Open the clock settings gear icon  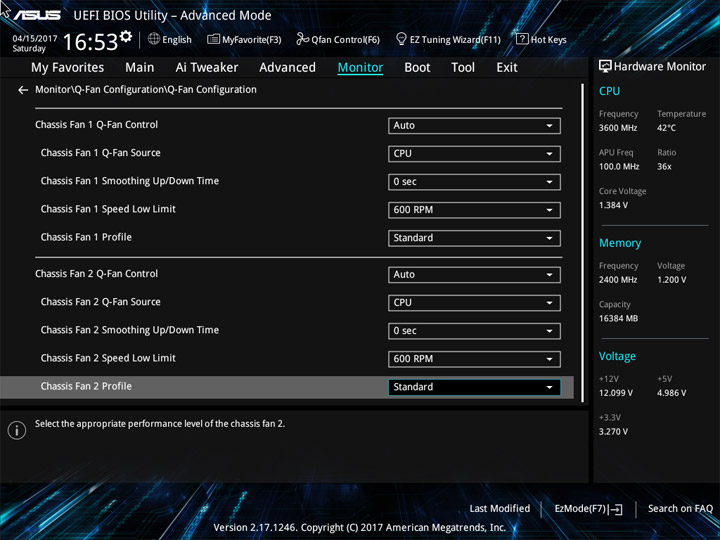[x=126, y=35]
